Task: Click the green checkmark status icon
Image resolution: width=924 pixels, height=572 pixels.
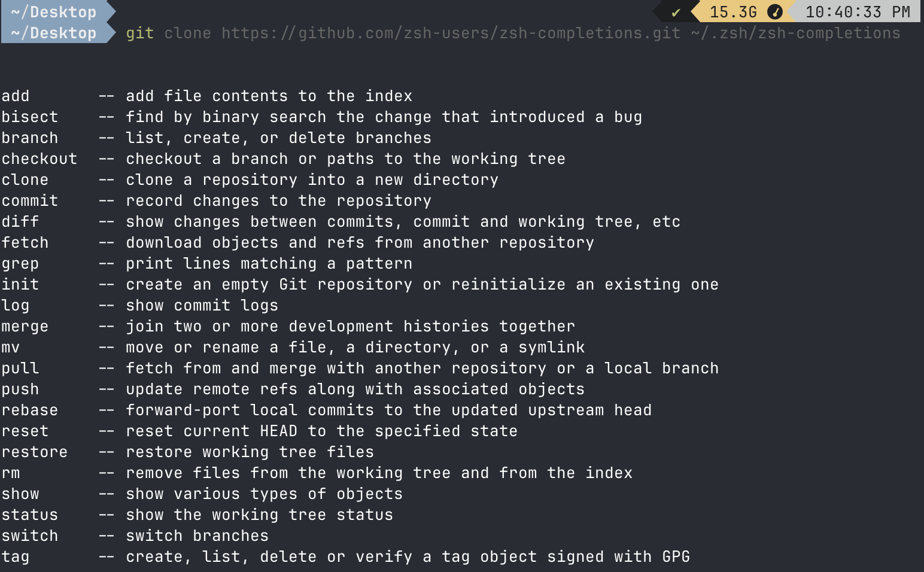Action: (x=676, y=13)
